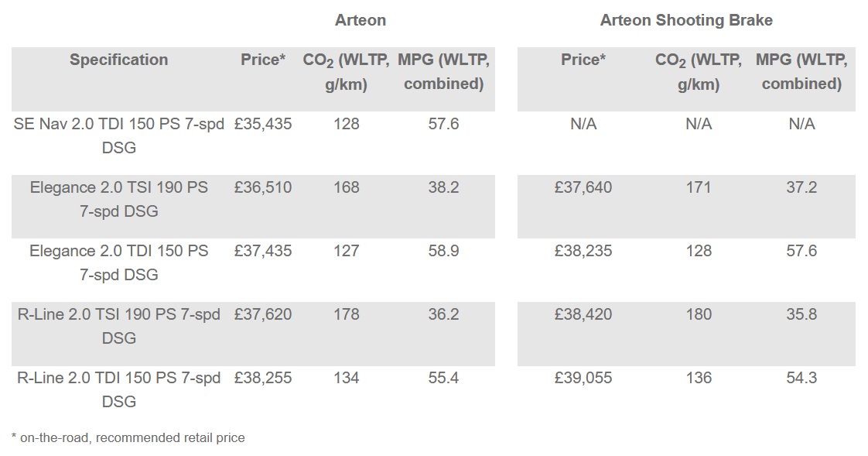Image resolution: width=868 pixels, height=456 pixels.
Task: Select the R-Line 2.0 TSI 190 PS row label
Action: tap(118, 326)
